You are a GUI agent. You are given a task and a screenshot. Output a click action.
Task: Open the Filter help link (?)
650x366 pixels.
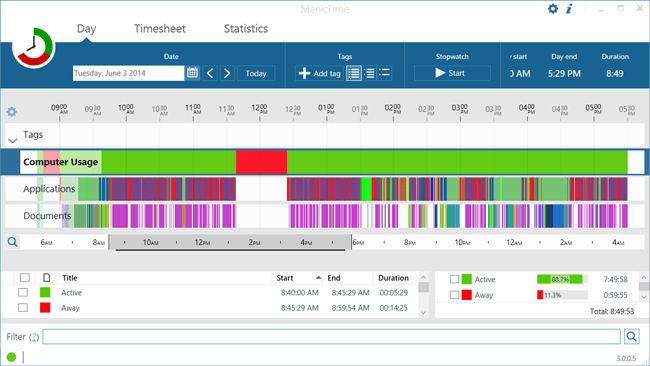click(34, 337)
